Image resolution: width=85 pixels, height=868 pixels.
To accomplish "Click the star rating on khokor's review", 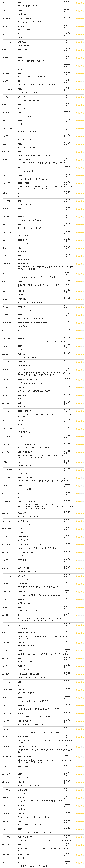I will (80, 58).
